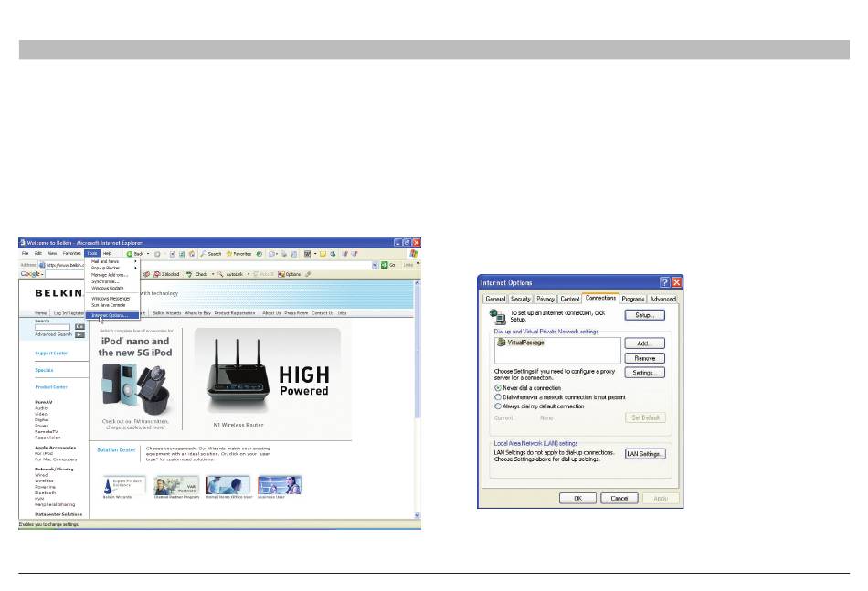This screenshot has width=868, height=591.
Task: Click the blocked pop-ups icon on the Google toolbar
Action: 157,274
